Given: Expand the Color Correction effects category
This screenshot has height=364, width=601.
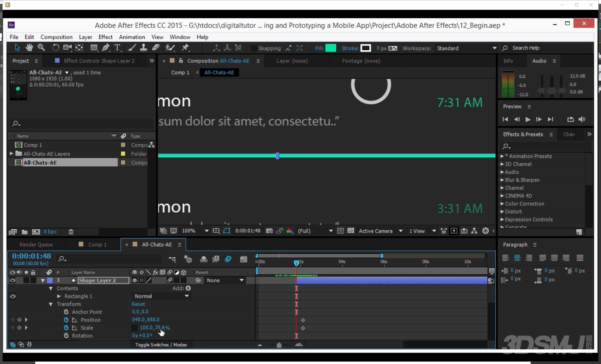Looking at the screenshot, I should click(x=502, y=204).
